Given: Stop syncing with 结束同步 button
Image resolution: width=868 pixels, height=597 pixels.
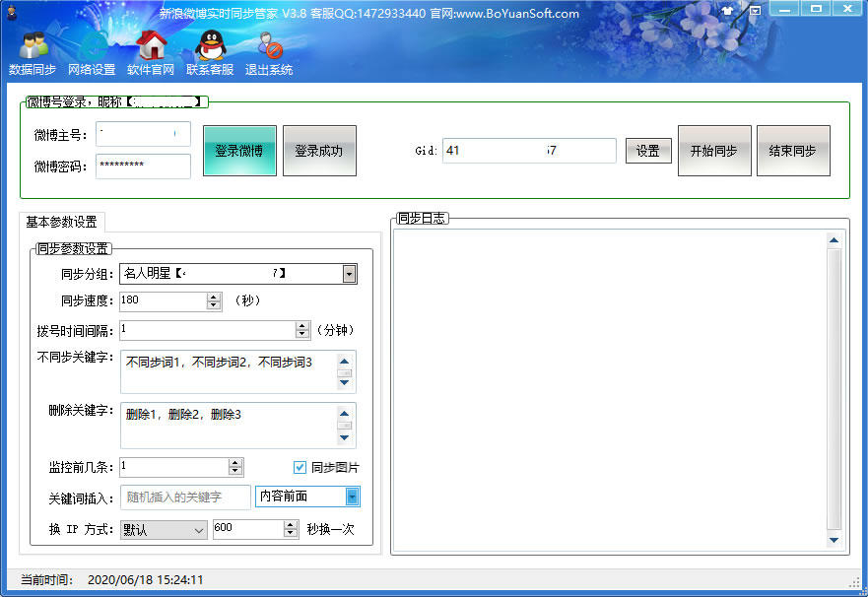Looking at the screenshot, I should [x=793, y=151].
